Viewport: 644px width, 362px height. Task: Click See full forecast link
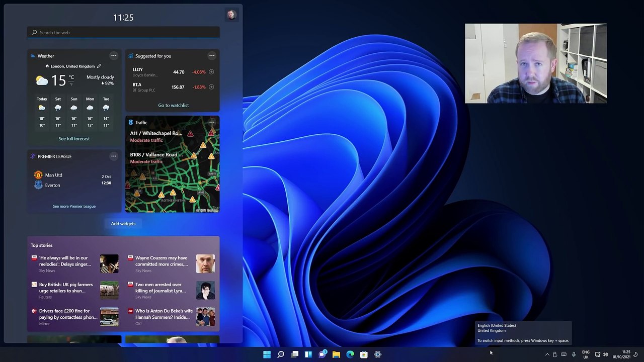click(74, 139)
